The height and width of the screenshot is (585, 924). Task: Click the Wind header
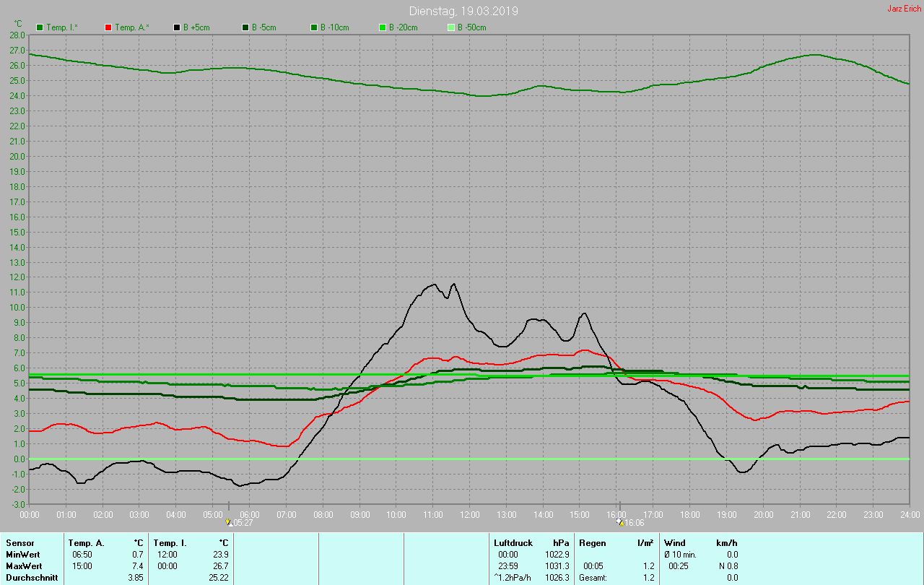click(675, 542)
